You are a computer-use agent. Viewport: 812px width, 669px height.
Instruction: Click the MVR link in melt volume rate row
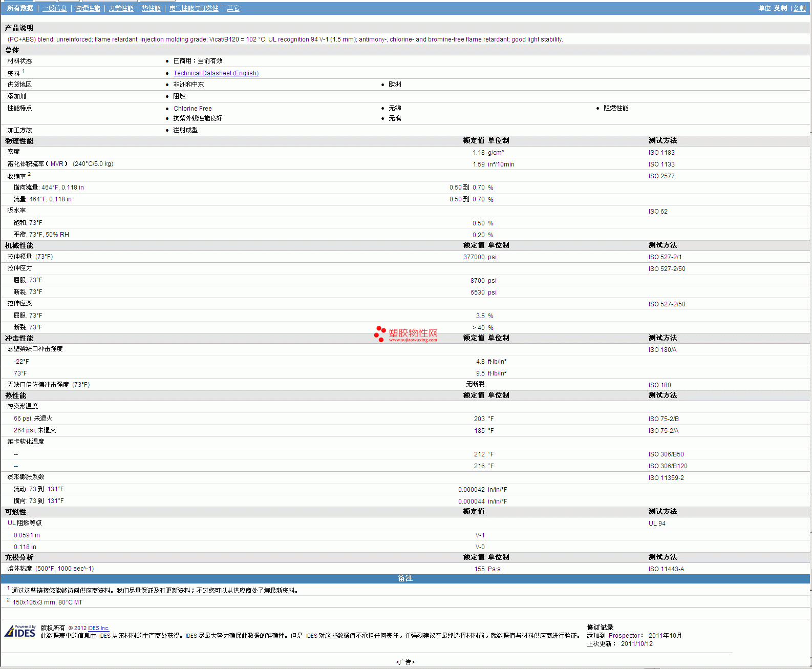(57, 164)
